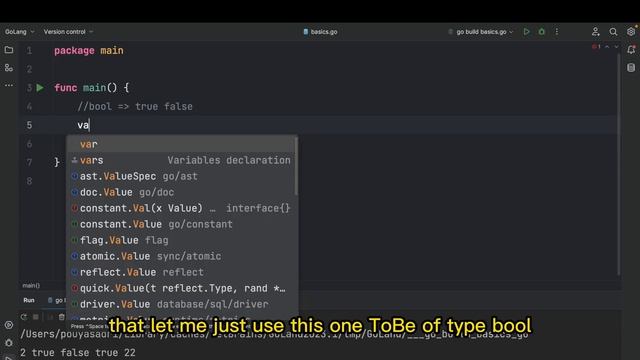The height and width of the screenshot is (360, 640).
Task: Rerun the program in the Run panel
Action: click(x=24, y=317)
